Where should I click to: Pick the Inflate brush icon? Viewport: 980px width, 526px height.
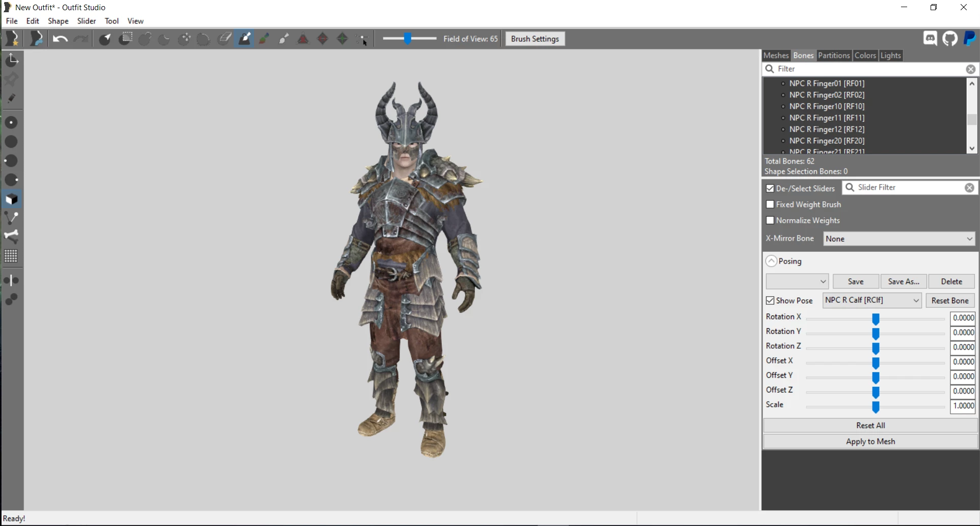tap(145, 39)
